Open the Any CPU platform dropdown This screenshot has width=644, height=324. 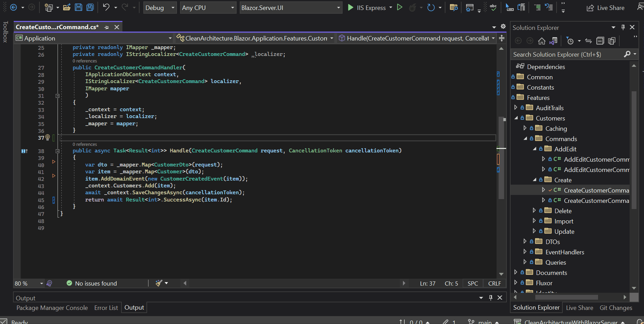coord(208,8)
